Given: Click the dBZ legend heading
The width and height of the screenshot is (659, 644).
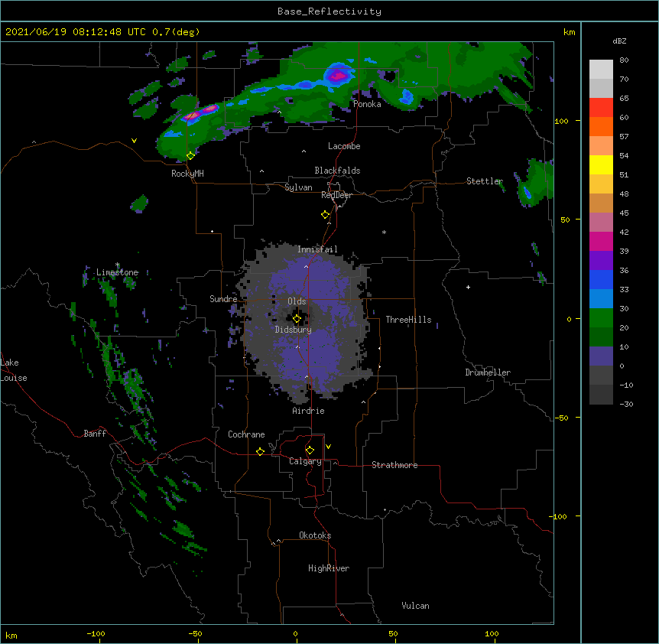Looking at the screenshot, I should 619,41.
